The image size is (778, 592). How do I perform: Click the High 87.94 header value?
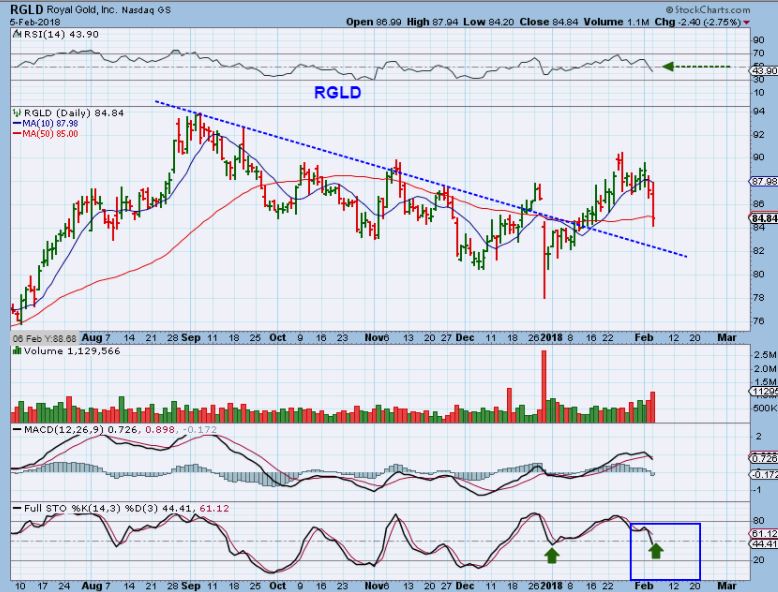point(432,22)
